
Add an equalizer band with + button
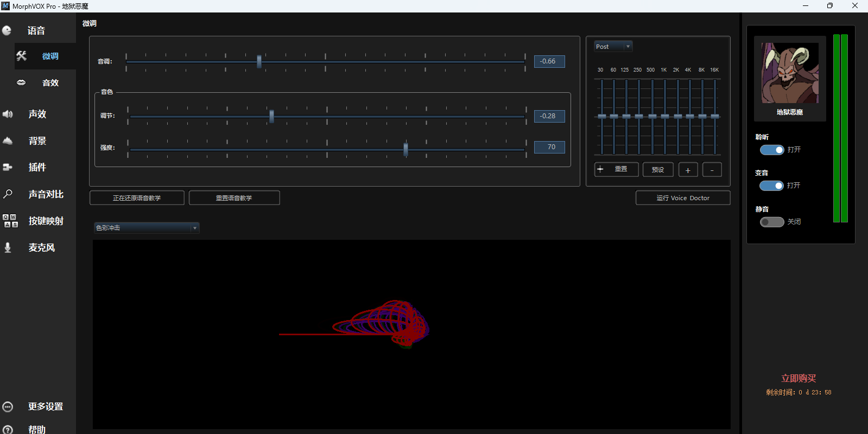tap(688, 170)
